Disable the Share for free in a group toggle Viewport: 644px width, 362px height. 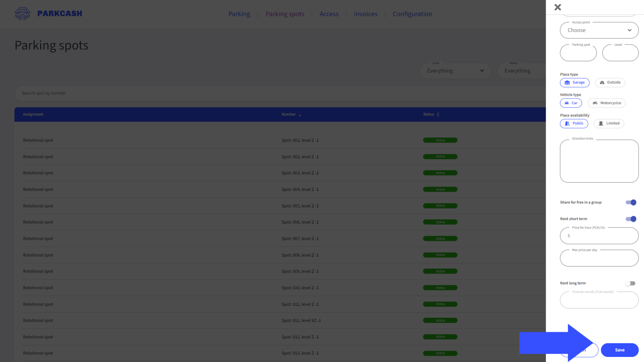pos(631,202)
